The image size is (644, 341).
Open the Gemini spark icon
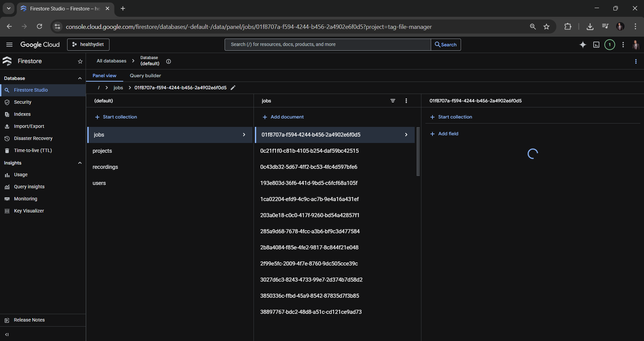(x=583, y=45)
